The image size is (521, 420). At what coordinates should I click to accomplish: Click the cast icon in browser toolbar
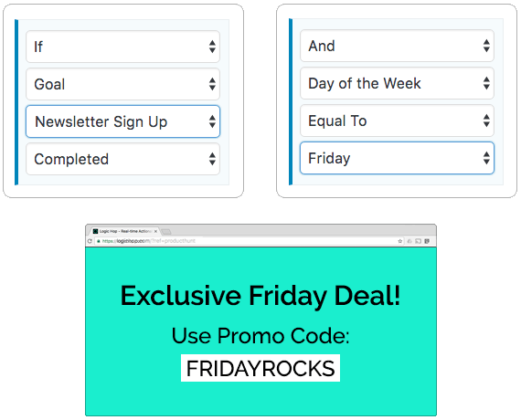pos(419,241)
